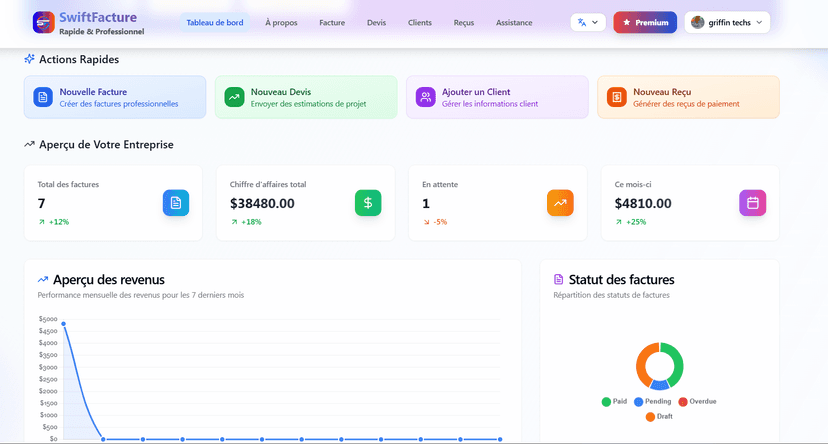The width and height of the screenshot is (828, 444).
Task: Open the Devis menu item
Action: click(x=377, y=23)
